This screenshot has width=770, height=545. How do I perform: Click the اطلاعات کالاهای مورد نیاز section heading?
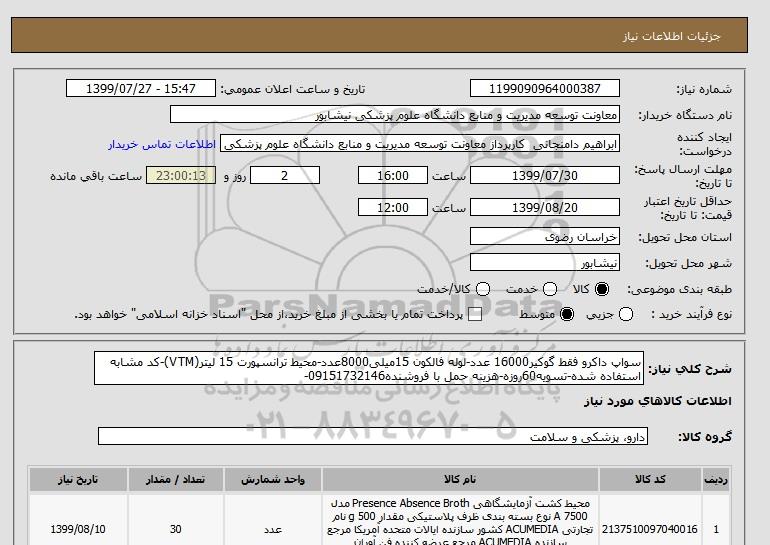coord(658,401)
